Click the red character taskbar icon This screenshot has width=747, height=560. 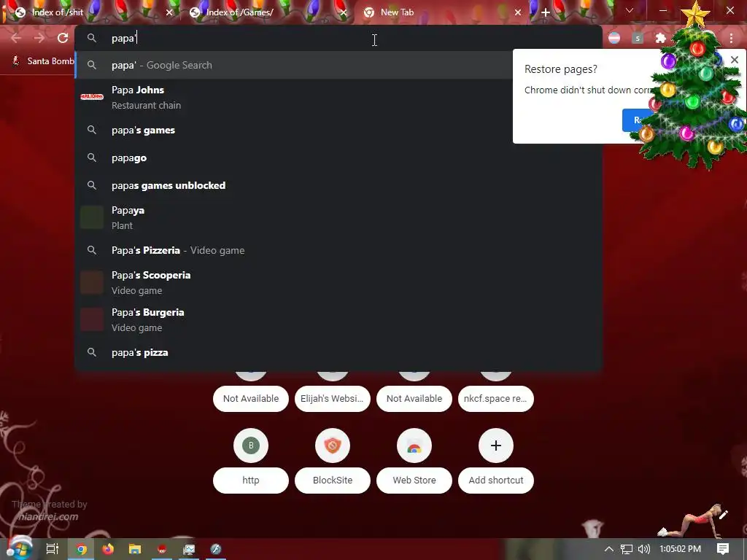pos(162,549)
